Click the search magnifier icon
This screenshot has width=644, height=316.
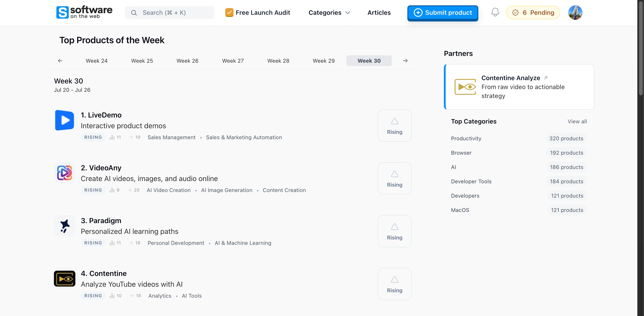click(x=134, y=13)
